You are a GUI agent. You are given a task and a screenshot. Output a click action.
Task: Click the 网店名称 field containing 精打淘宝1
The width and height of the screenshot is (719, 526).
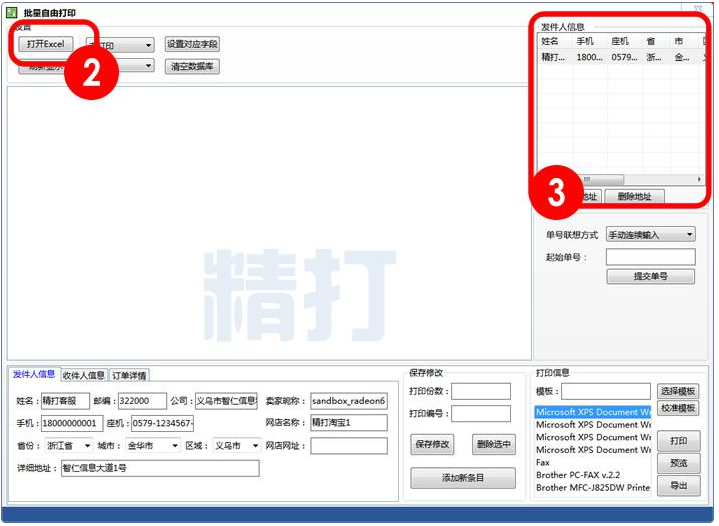coord(349,423)
